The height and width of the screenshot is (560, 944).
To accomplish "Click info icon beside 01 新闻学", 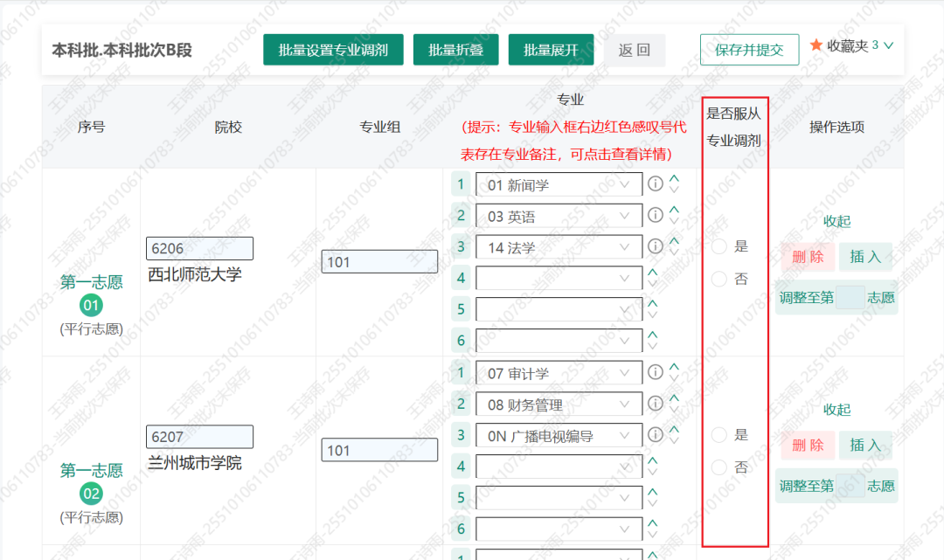I will pos(655,183).
